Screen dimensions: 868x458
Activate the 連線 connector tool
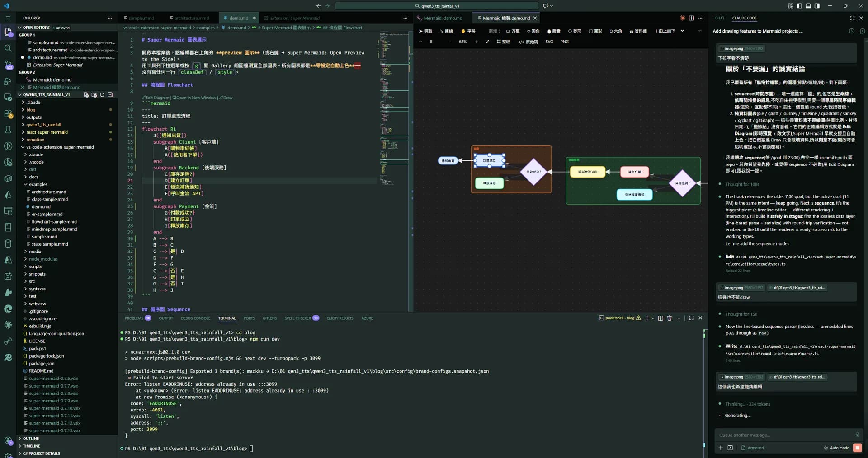point(446,31)
